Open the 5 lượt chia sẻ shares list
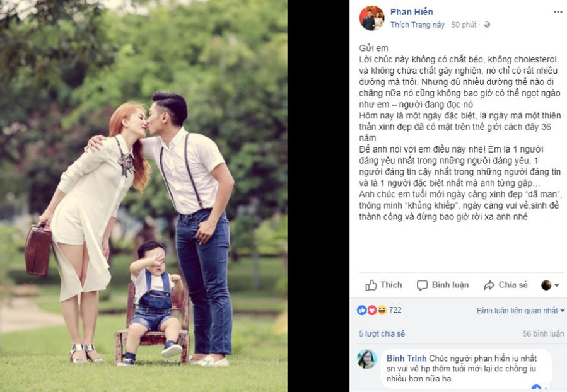567x392 pixels. pyautogui.click(x=382, y=334)
